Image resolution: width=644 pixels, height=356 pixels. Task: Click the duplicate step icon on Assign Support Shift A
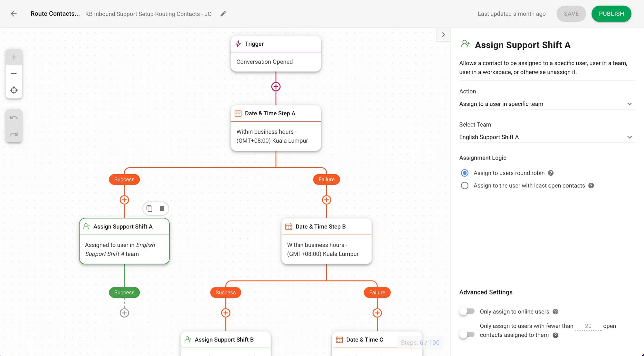tap(149, 209)
